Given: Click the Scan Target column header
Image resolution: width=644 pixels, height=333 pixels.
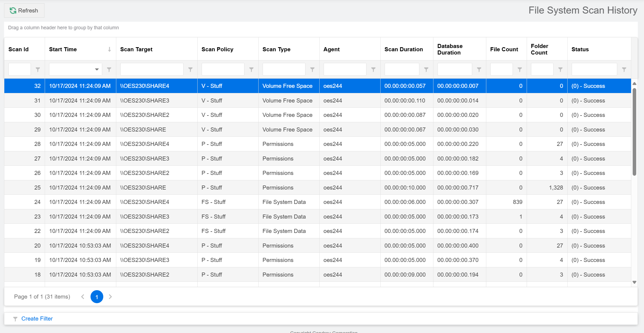Looking at the screenshot, I should click(x=136, y=49).
